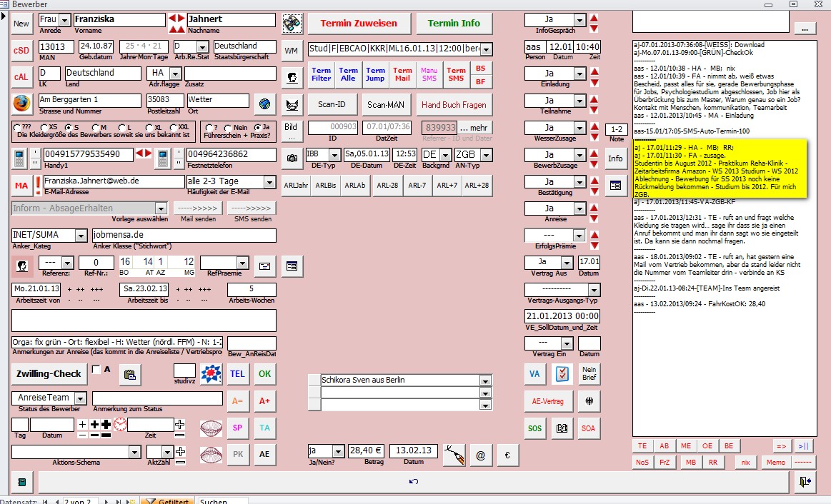Open the Anrede dropdown

pos(64,21)
